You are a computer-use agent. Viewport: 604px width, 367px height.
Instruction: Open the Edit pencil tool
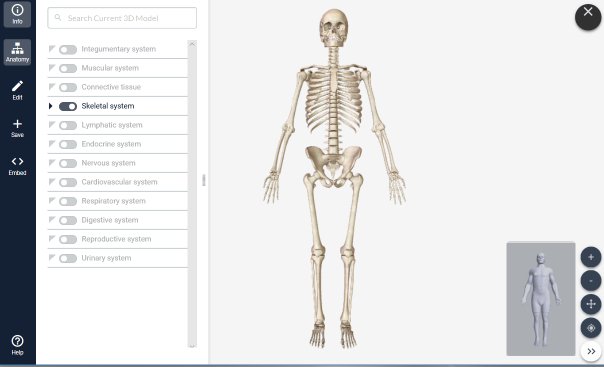tap(17, 90)
